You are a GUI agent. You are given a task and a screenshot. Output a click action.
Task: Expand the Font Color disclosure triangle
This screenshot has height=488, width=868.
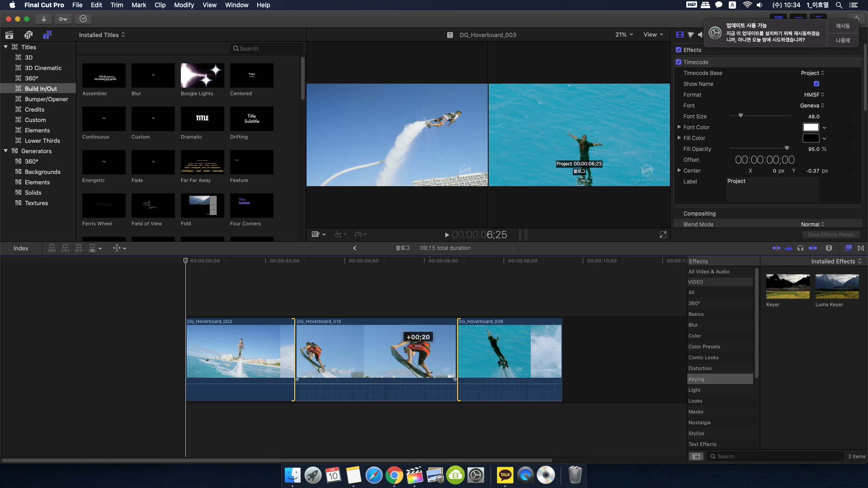click(679, 127)
